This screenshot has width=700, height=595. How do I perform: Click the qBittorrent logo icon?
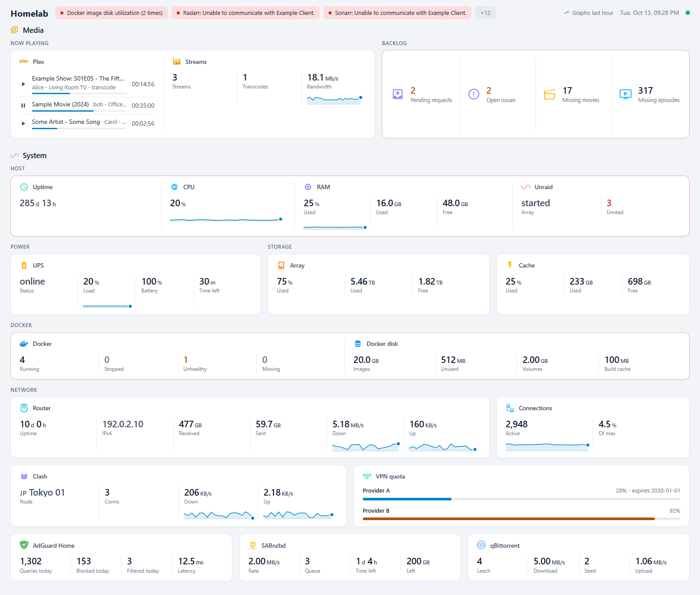(x=481, y=545)
